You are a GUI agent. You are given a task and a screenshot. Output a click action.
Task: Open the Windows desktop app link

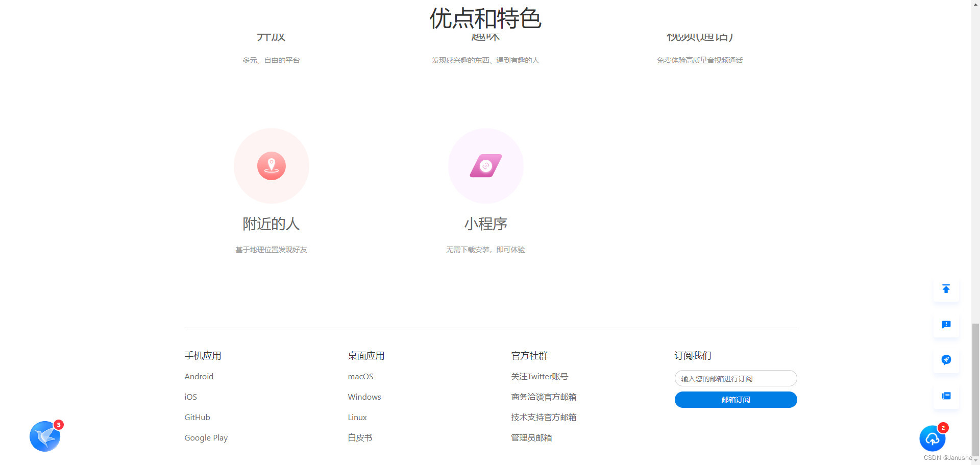(x=364, y=397)
